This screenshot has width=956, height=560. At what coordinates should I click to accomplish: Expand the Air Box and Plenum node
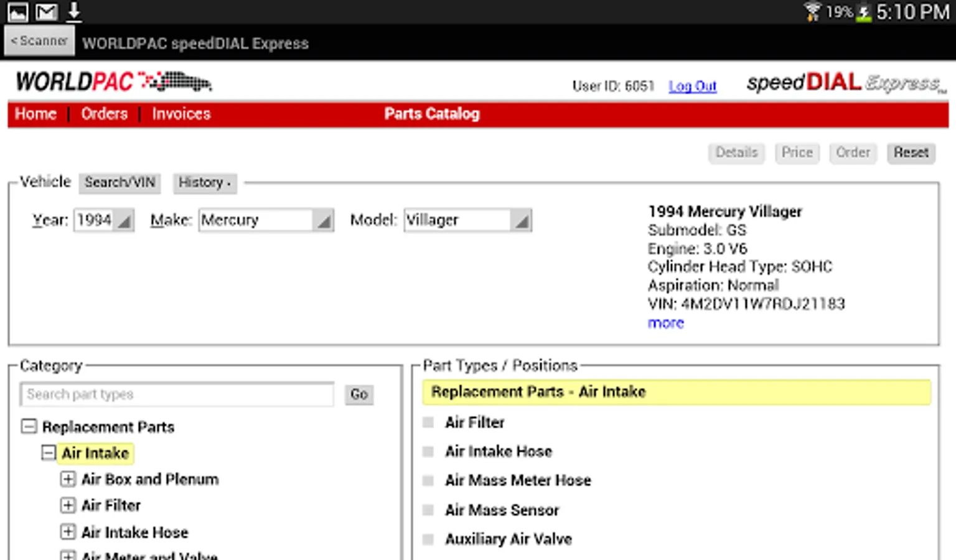click(x=68, y=479)
